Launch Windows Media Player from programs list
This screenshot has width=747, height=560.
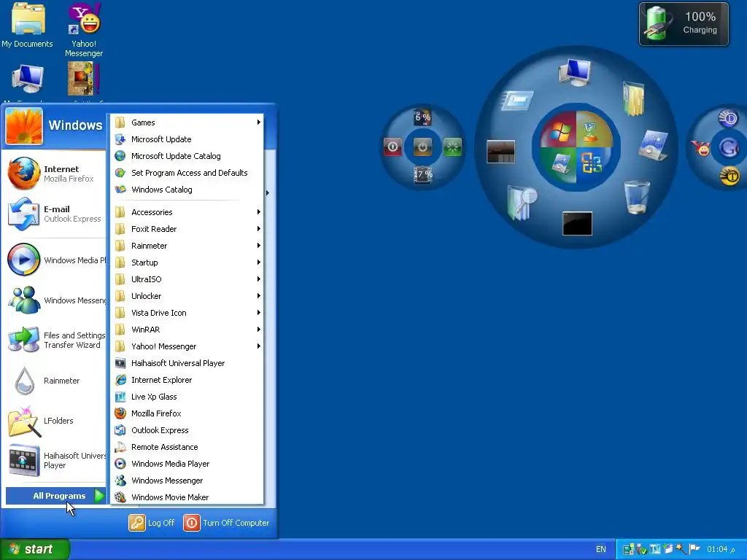coord(187,464)
